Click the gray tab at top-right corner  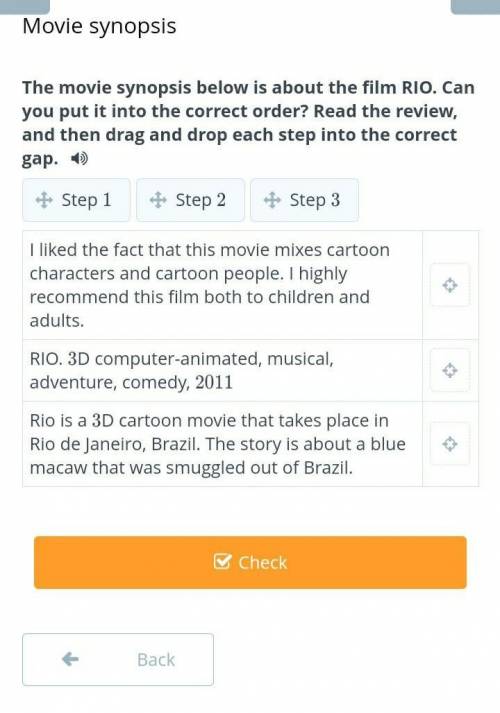[475, 6]
